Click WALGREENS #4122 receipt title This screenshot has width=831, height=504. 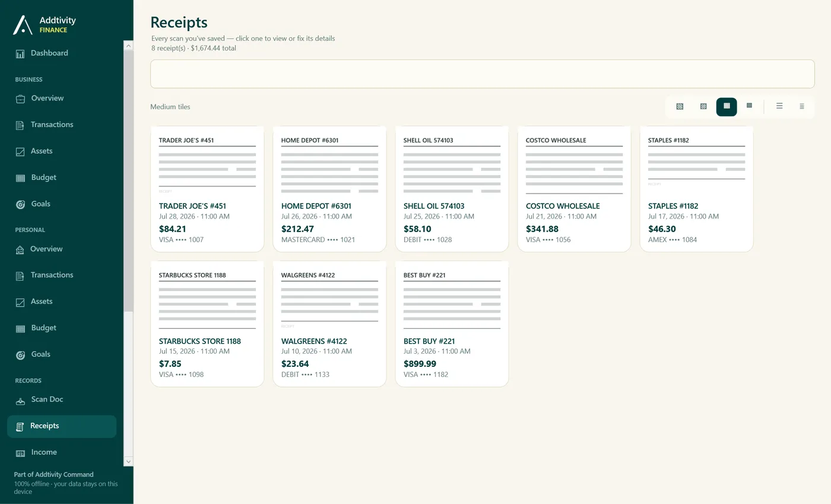pyautogui.click(x=314, y=341)
